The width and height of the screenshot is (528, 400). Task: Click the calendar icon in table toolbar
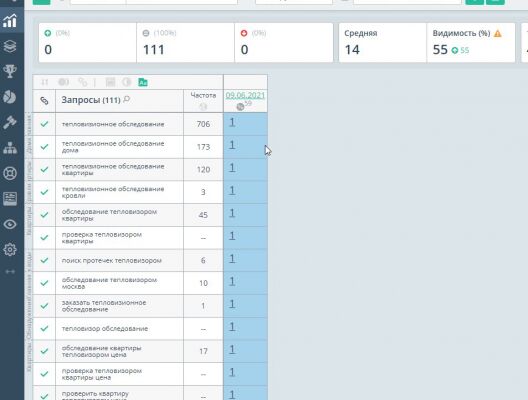[x=110, y=82]
